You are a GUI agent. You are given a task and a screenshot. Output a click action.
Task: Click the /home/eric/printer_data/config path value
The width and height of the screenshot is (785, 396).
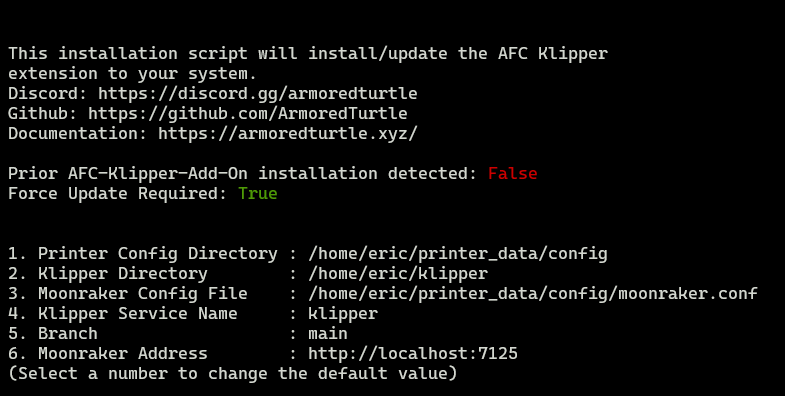click(x=458, y=253)
